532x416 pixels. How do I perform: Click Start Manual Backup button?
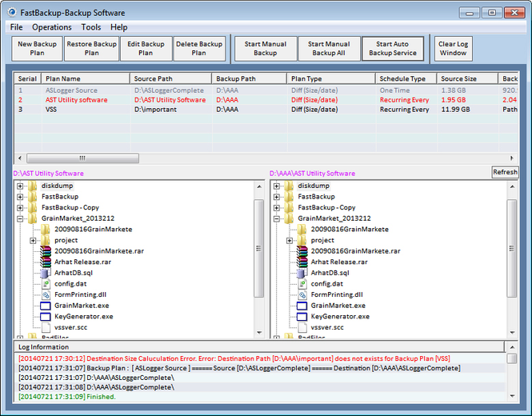tap(266, 49)
